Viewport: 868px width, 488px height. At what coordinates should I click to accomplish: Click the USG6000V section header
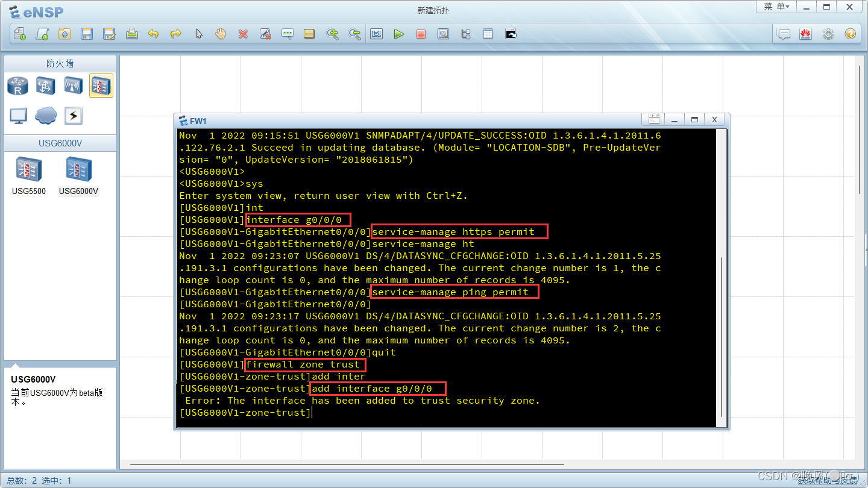point(60,143)
